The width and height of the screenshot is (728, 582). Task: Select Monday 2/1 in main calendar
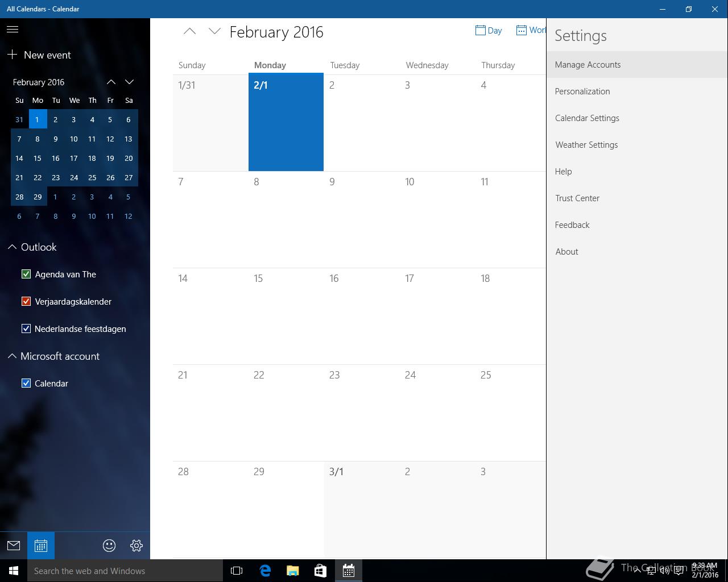(x=286, y=122)
